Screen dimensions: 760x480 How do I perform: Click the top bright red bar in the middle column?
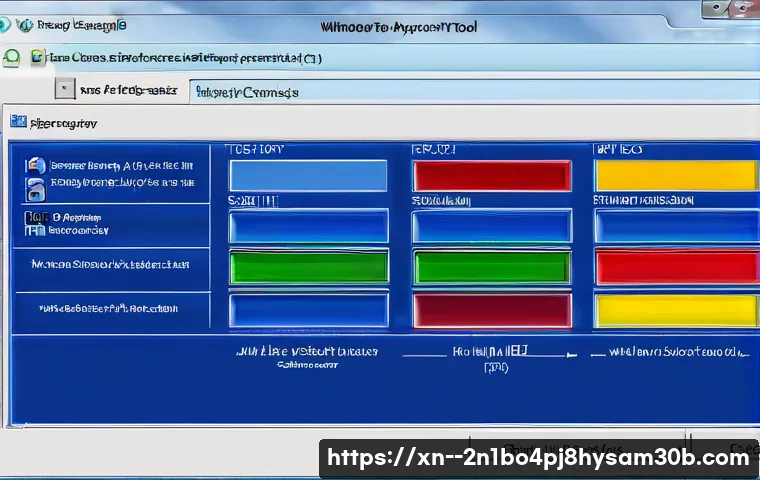[492, 176]
